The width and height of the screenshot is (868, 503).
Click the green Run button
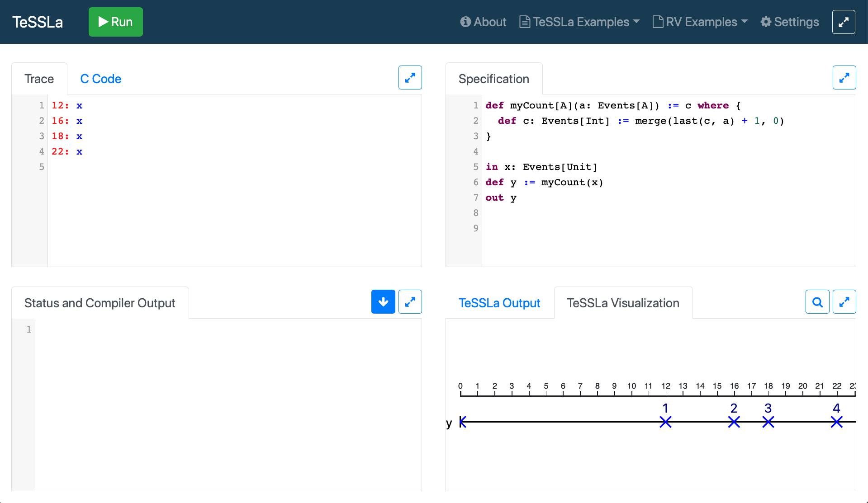(115, 22)
